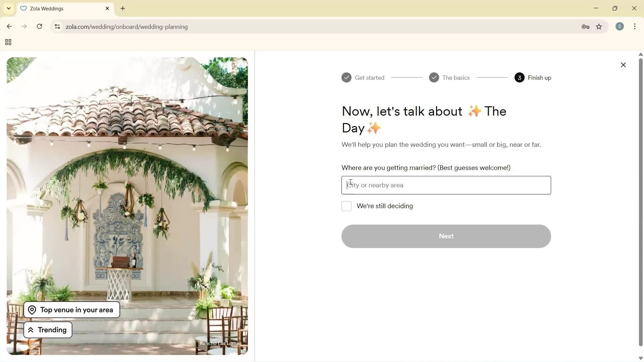
Task: Open the saved passwords key icon
Action: (585, 26)
